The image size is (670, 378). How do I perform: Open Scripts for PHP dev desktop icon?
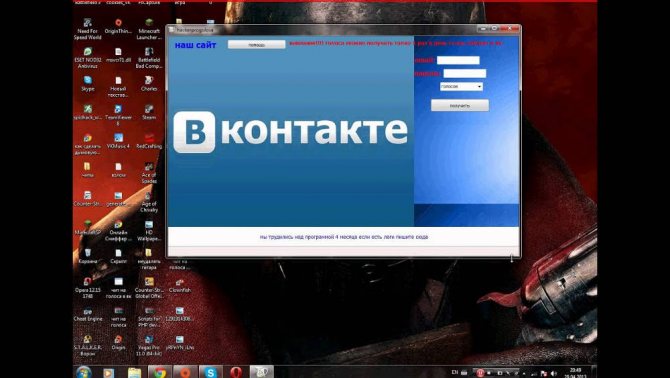(x=149, y=317)
